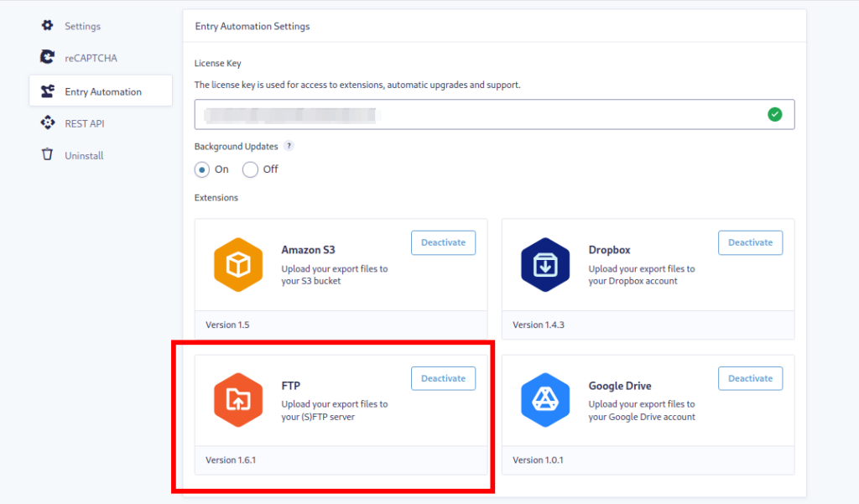Click the FTP folder upload icon

coord(238,400)
